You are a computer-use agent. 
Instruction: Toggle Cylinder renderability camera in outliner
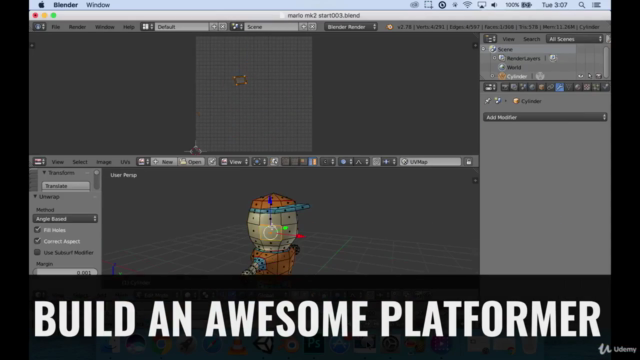pos(599,76)
